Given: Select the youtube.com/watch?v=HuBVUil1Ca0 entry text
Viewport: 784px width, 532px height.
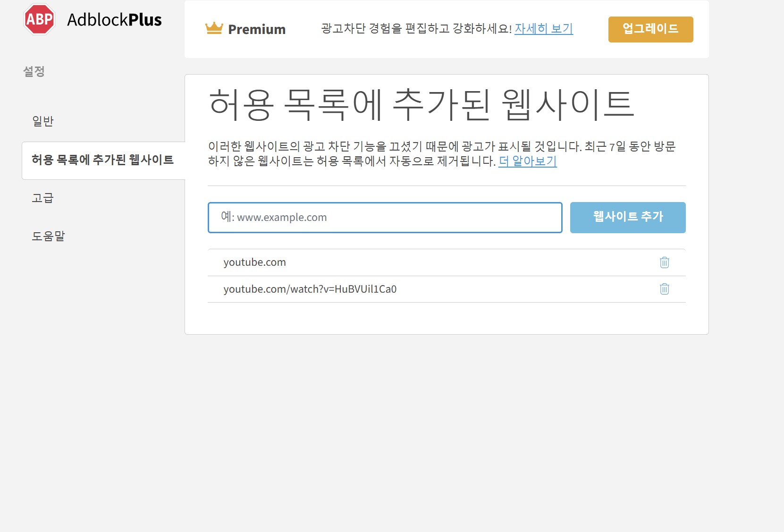Looking at the screenshot, I should (x=310, y=289).
